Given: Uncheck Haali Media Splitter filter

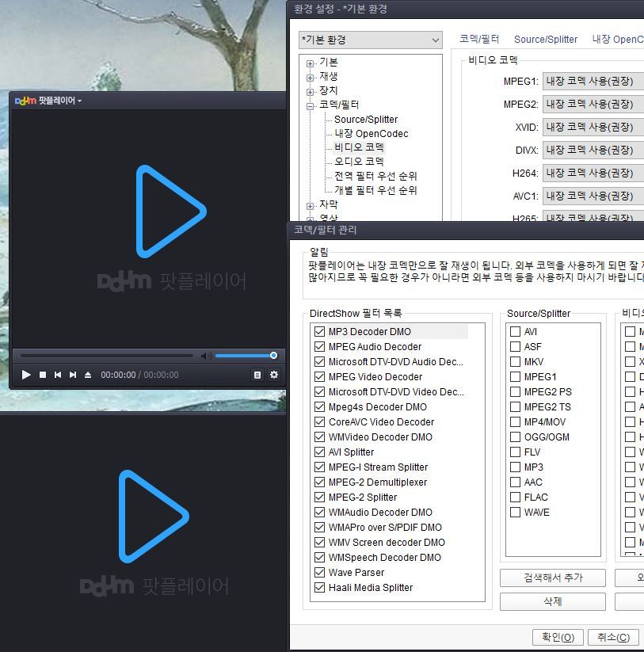Looking at the screenshot, I should 319,587.
